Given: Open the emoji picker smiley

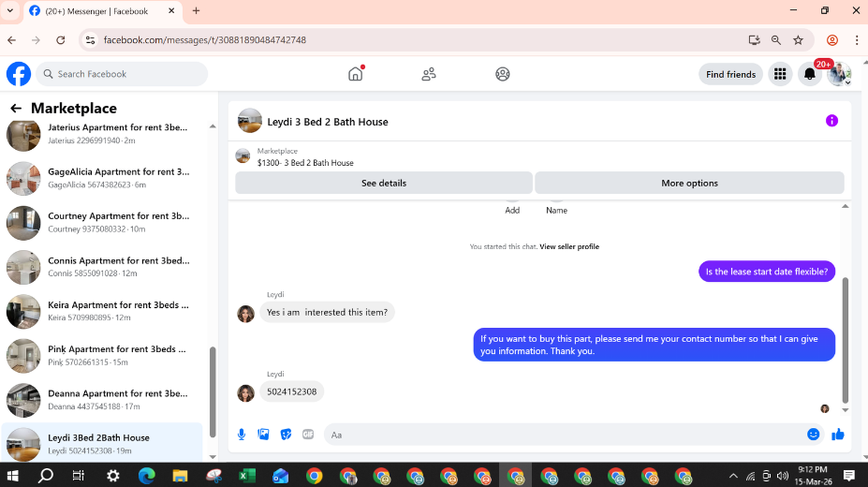Looking at the screenshot, I should 813,435.
